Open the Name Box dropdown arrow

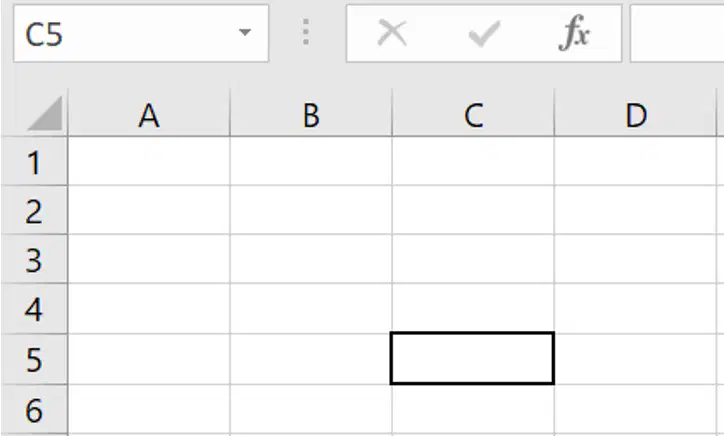[x=245, y=32]
